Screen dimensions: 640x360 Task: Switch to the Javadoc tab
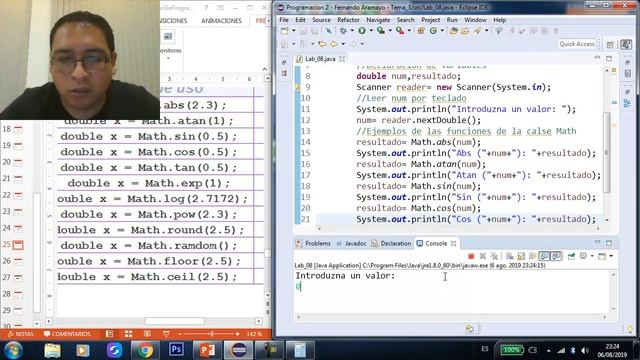click(351, 243)
